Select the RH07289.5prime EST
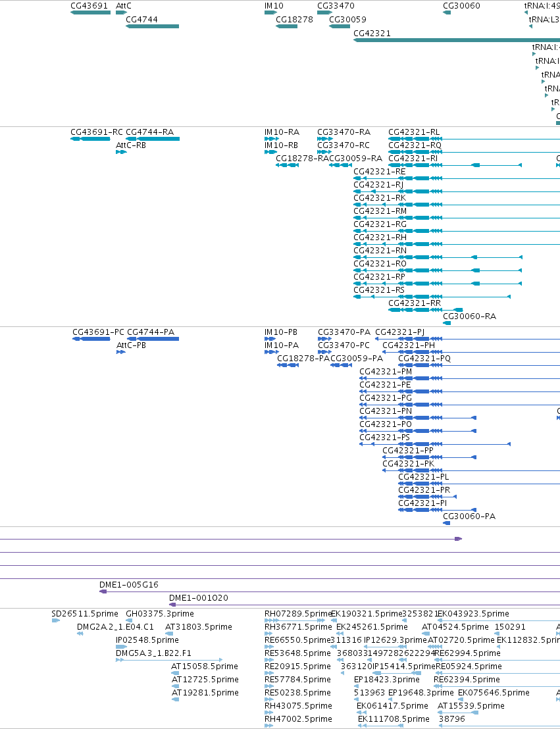Viewport: 560px width, 729px height. (x=298, y=614)
